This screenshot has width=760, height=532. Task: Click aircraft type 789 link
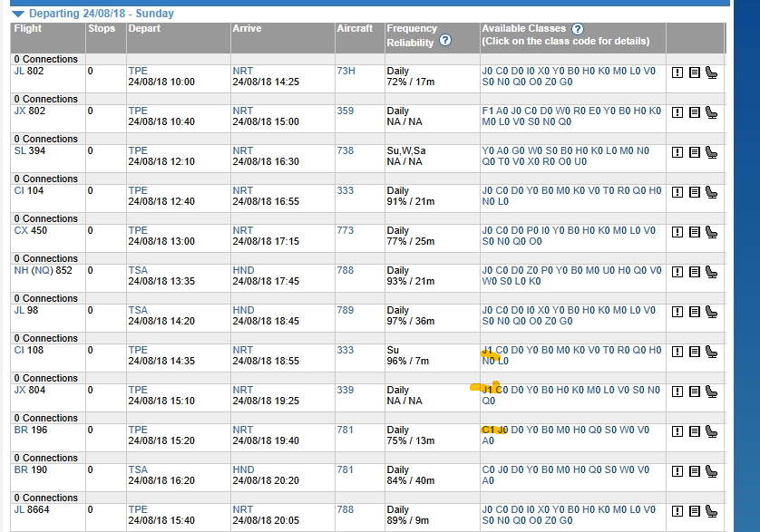click(346, 310)
